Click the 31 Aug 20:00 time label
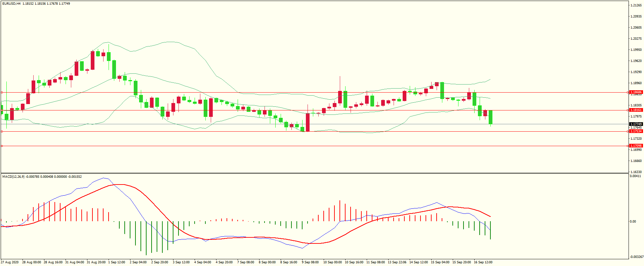This screenshot has width=644, height=266. click(x=96, y=262)
